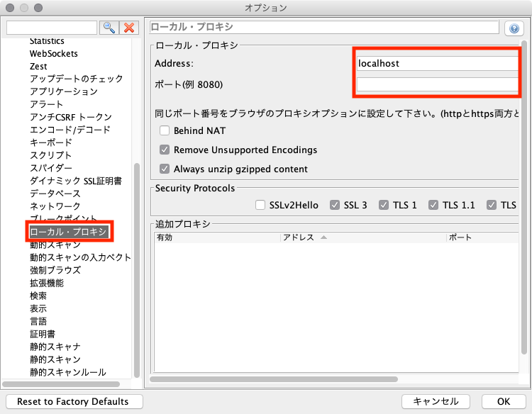Open 動的スキャンの入力ベクトル options
Screen dimensions: 532x414
pyautogui.click(x=80, y=257)
